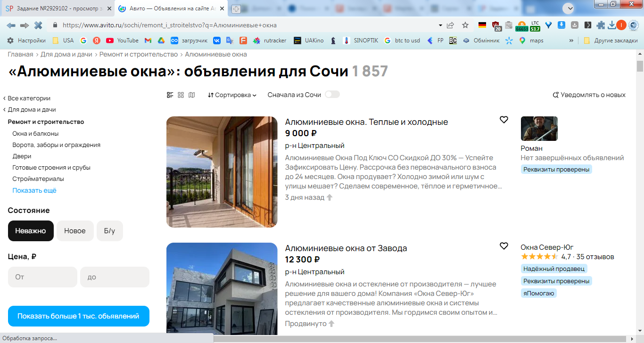Open browser downloads arrow icon
This screenshot has width=644, height=343.
(x=612, y=25)
